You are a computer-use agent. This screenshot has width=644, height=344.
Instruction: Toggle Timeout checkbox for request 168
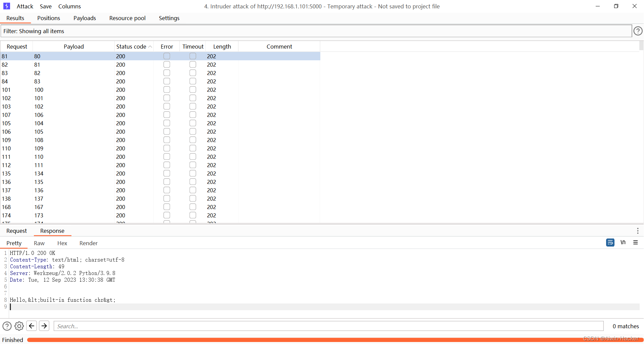(x=193, y=207)
